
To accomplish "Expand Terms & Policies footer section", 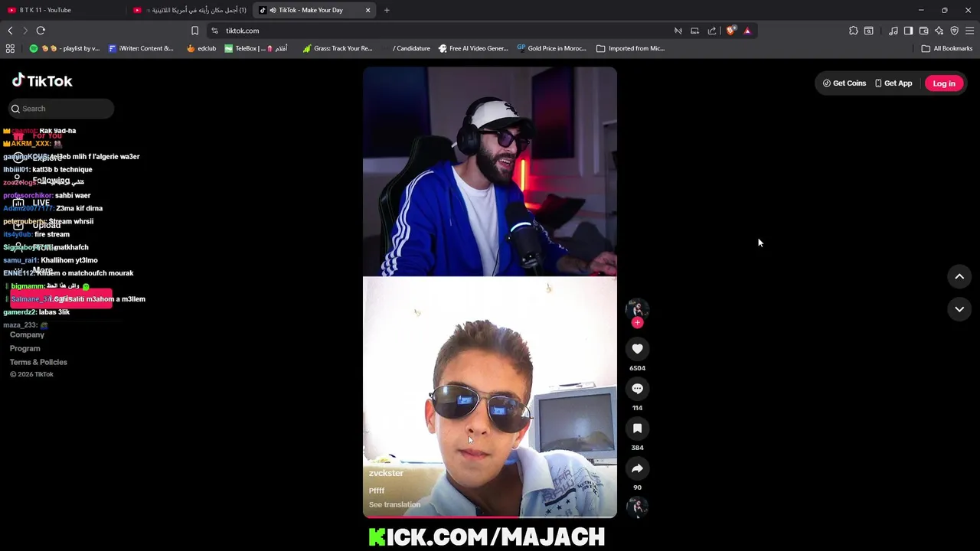I will [38, 362].
